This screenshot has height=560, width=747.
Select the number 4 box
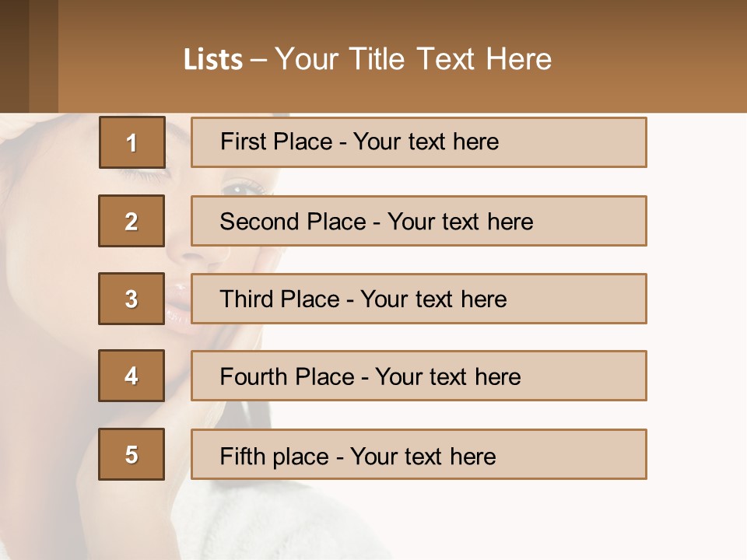[x=132, y=376]
